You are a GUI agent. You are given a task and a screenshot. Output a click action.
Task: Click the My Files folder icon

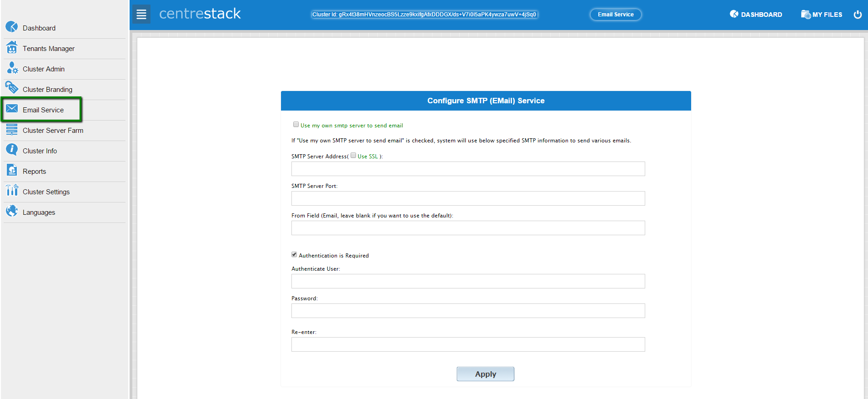[x=806, y=15]
